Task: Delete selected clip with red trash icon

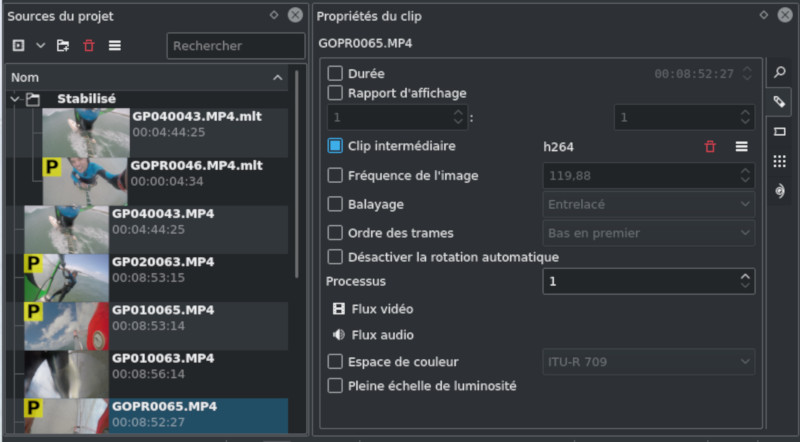Action: point(89,45)
